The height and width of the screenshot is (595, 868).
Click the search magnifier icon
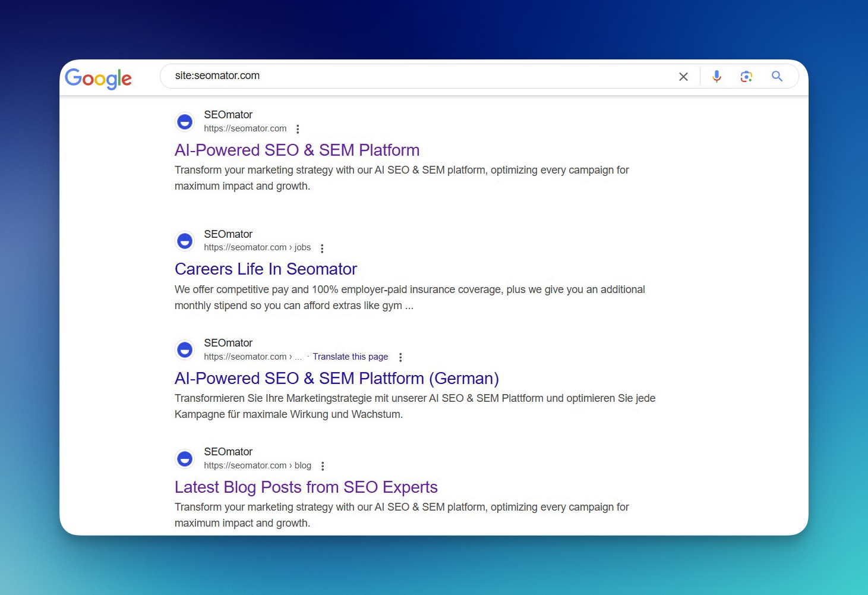(777, 76)
